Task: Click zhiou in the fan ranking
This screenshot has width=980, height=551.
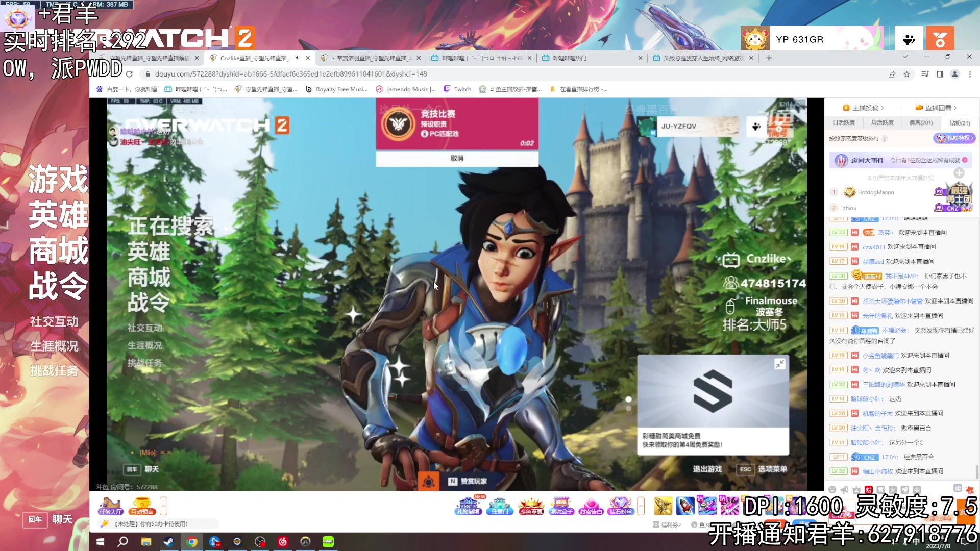Action: pos(849,208)
